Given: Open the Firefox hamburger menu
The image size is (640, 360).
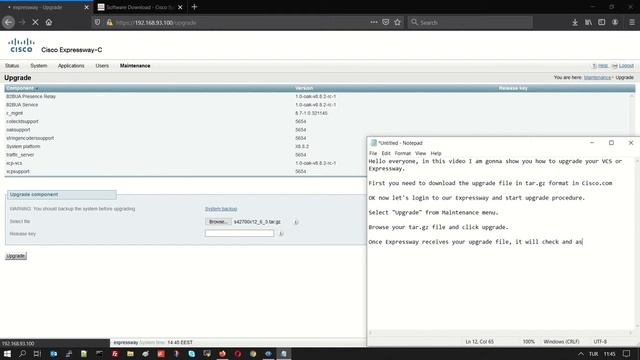Looking at the screenshot, I should tap(631, 22).
